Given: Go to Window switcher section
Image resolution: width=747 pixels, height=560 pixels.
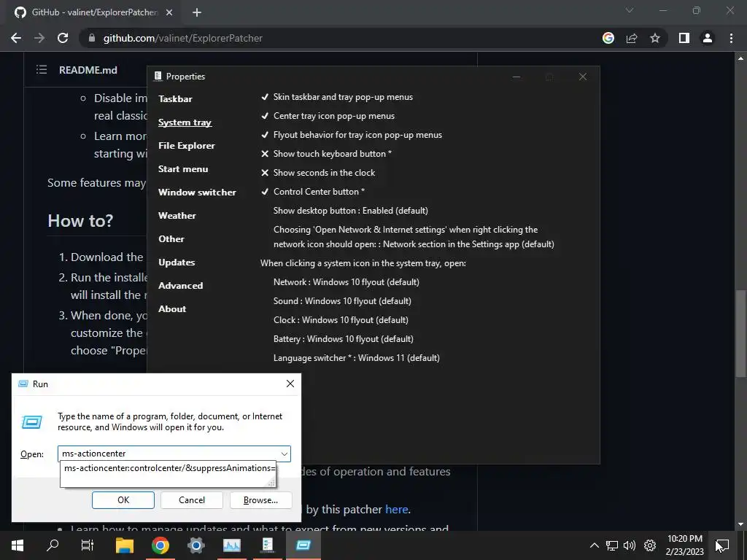Looking at the screenshot, I should tap(197, 192).
